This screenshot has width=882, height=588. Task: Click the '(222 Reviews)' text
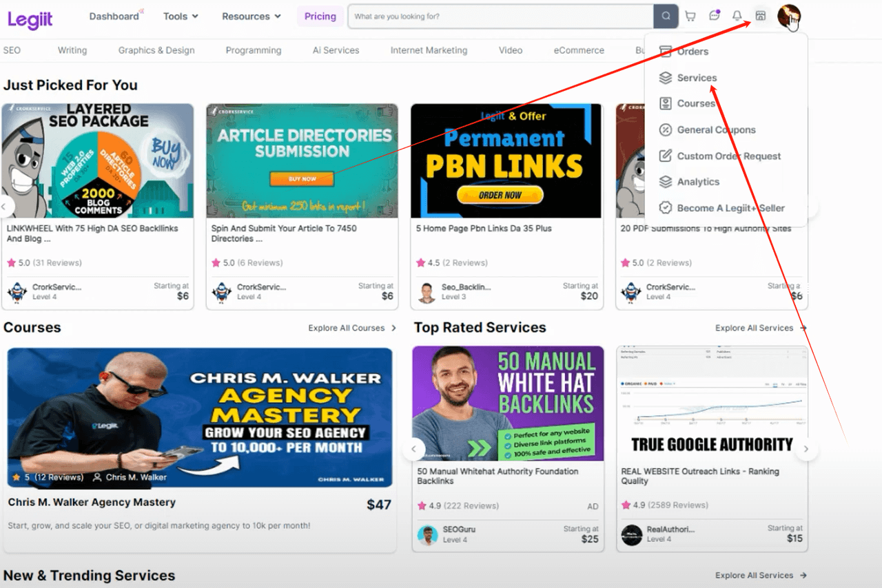pyautogui.click(x=471, y=505)
